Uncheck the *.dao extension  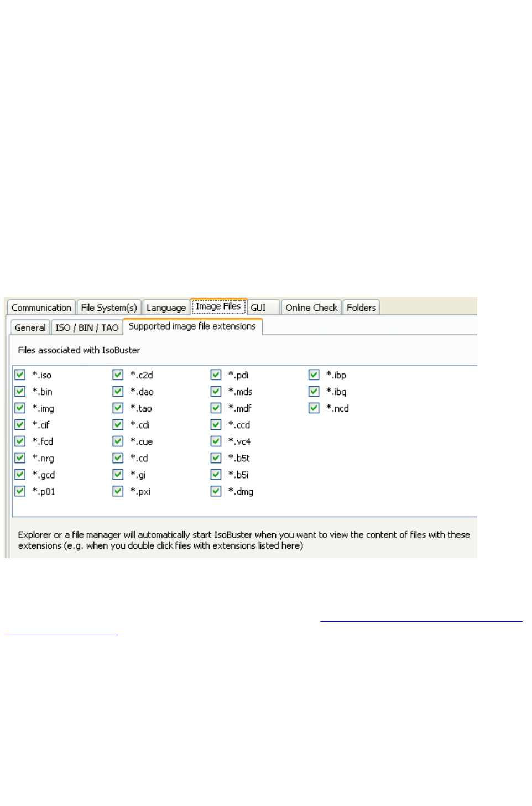tap(118, 391)
